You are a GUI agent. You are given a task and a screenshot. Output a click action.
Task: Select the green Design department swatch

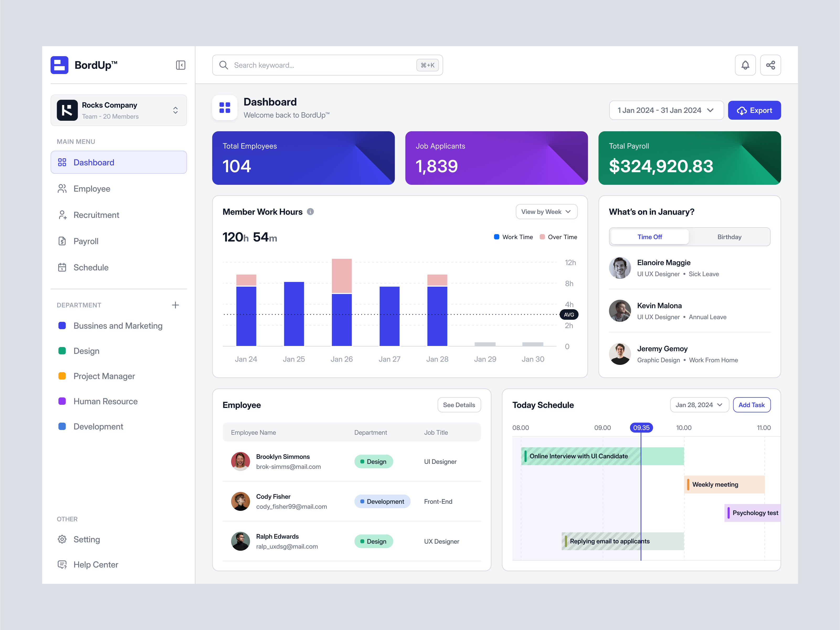(x=62, y=351)
